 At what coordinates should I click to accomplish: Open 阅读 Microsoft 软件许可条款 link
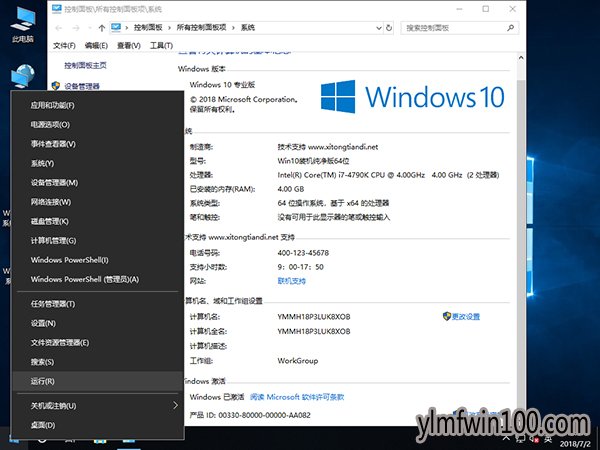point(297,397)
